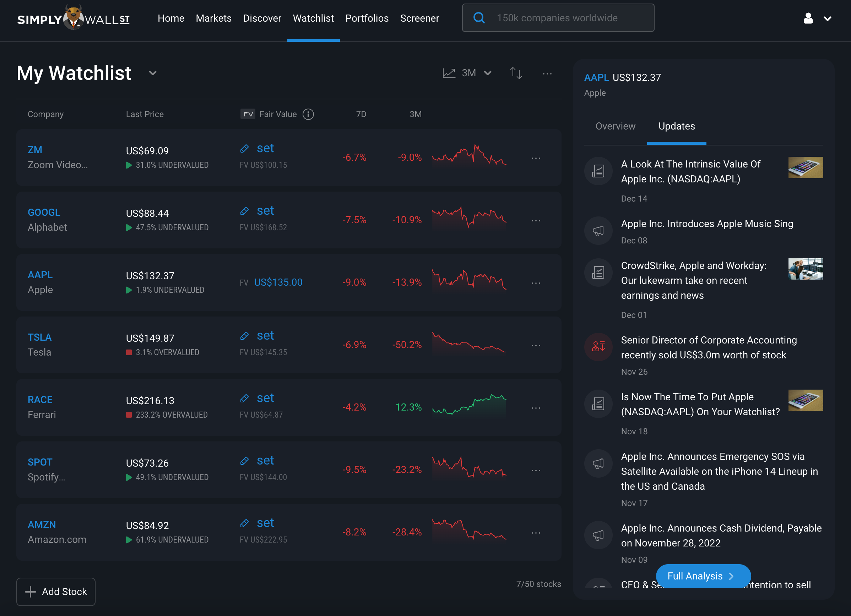Click iPhone thumbnail on Intrinsic Value article
Viewport: 851px width, 616px height.
tap(805, 167)
